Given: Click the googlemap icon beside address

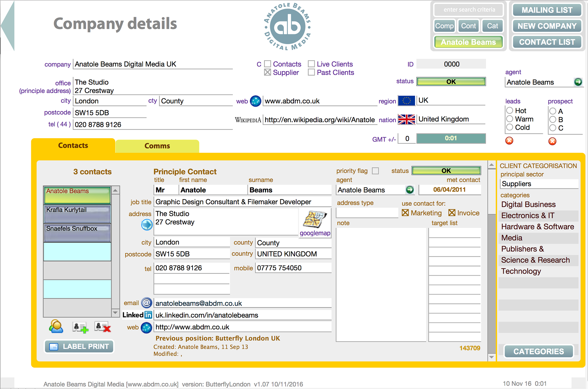Looking at the screenshot, I should [x=315, y=220].
